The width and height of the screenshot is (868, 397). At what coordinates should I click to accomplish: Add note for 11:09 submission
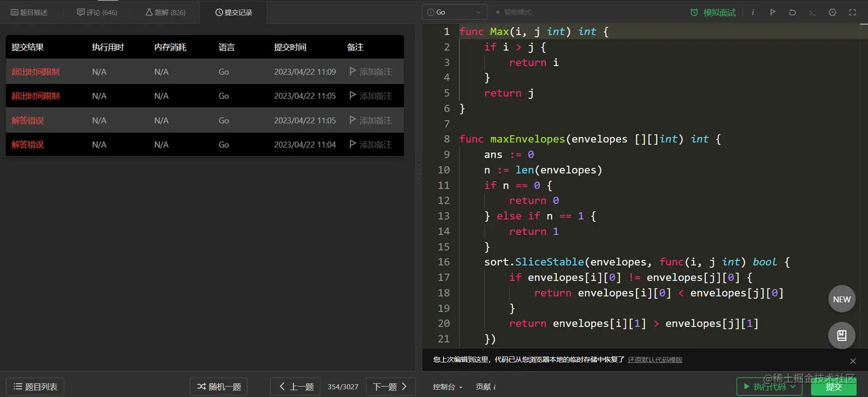click(370, 72)
